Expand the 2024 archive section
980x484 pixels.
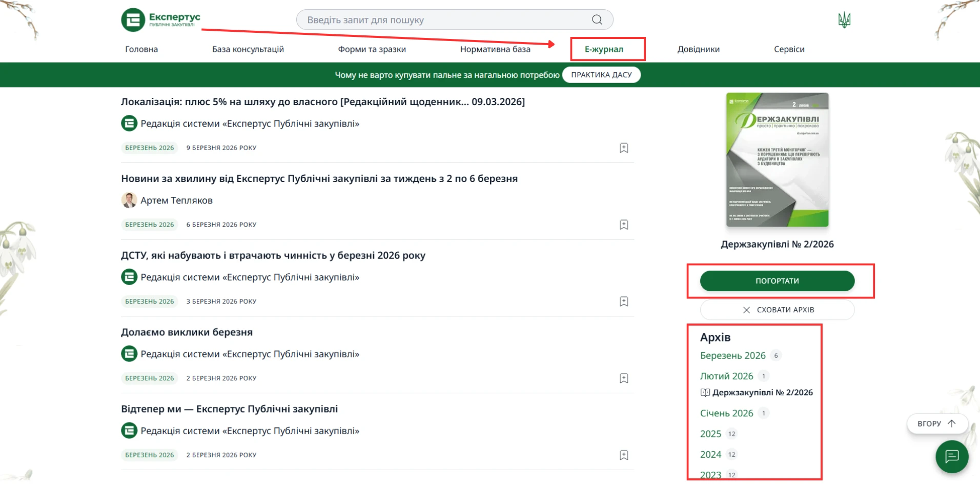(710, 454)
